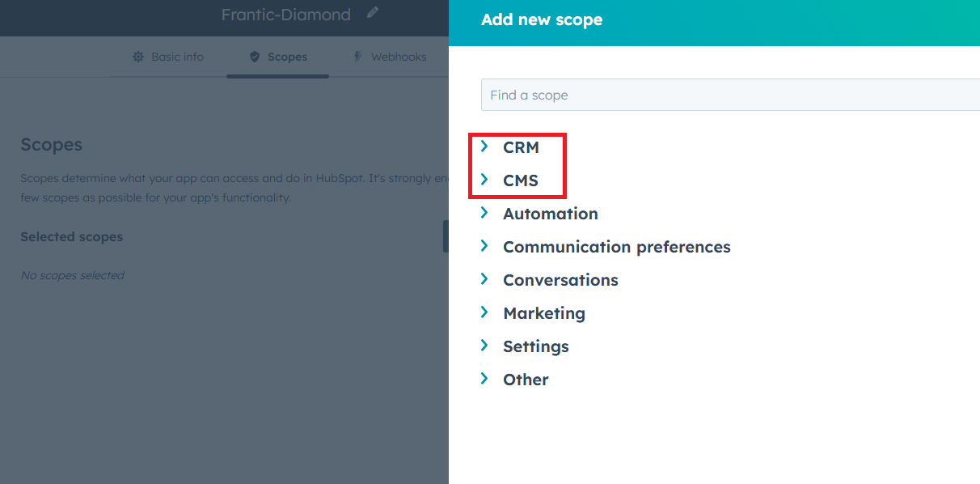Open the Webhooks tab

[x=390, y=57]
